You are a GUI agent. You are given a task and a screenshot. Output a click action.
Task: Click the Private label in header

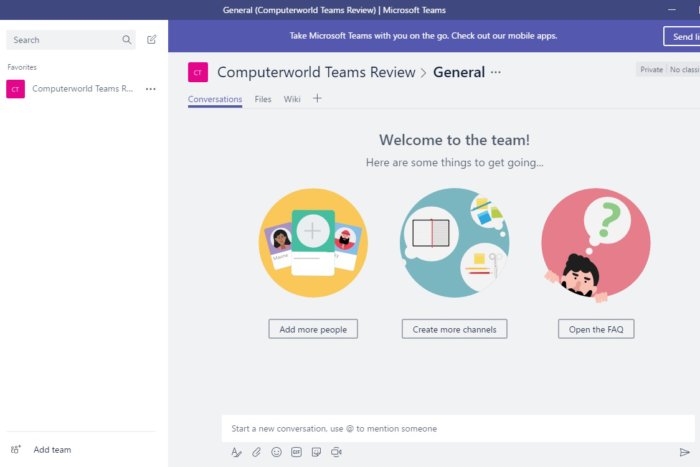651,70
